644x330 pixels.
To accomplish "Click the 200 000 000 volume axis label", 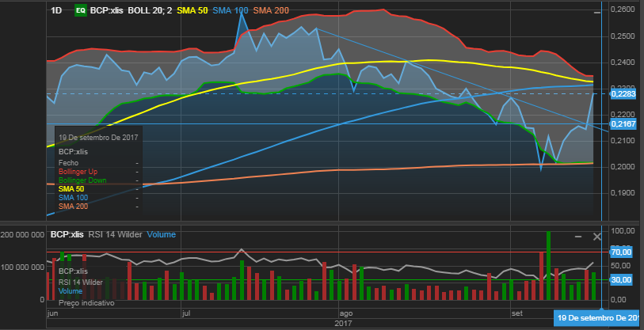I will 21,235.
